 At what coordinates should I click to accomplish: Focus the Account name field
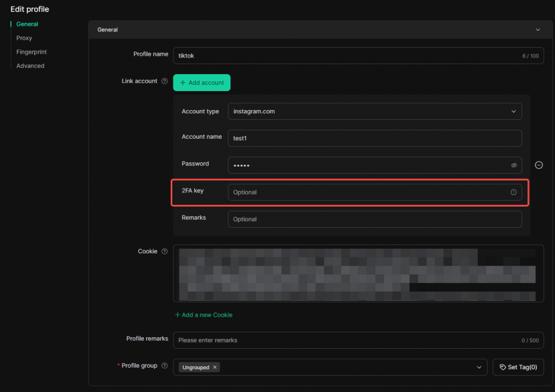375,138
